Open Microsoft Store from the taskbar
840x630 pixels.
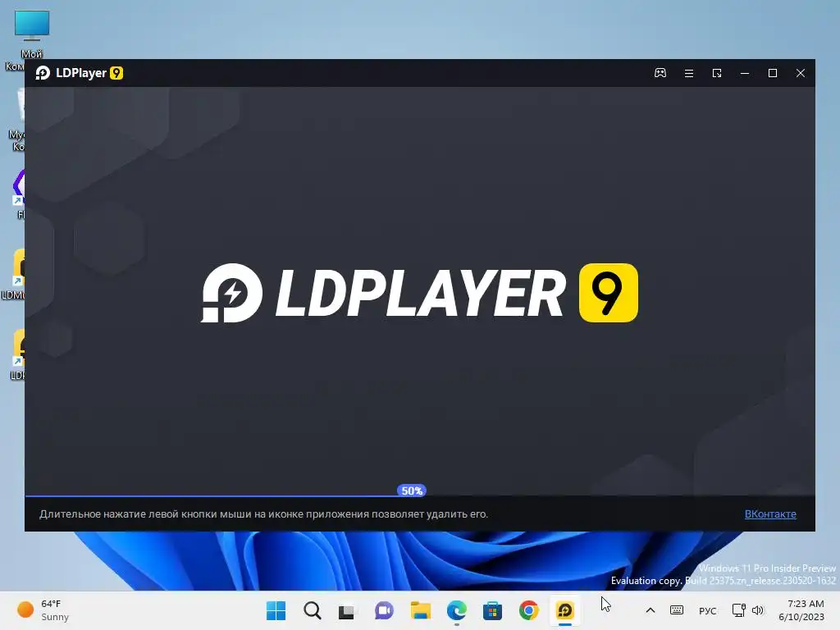pos(492,610)
